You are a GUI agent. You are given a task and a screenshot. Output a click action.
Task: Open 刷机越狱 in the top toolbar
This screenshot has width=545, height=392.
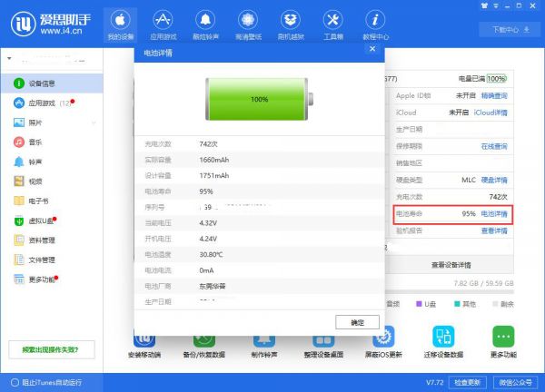coord(291,25)
